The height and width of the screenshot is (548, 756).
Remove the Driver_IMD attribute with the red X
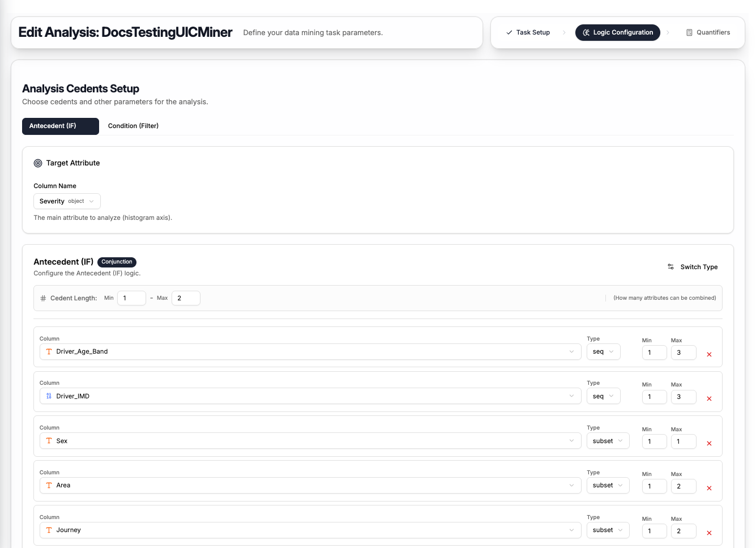(709, 398)
